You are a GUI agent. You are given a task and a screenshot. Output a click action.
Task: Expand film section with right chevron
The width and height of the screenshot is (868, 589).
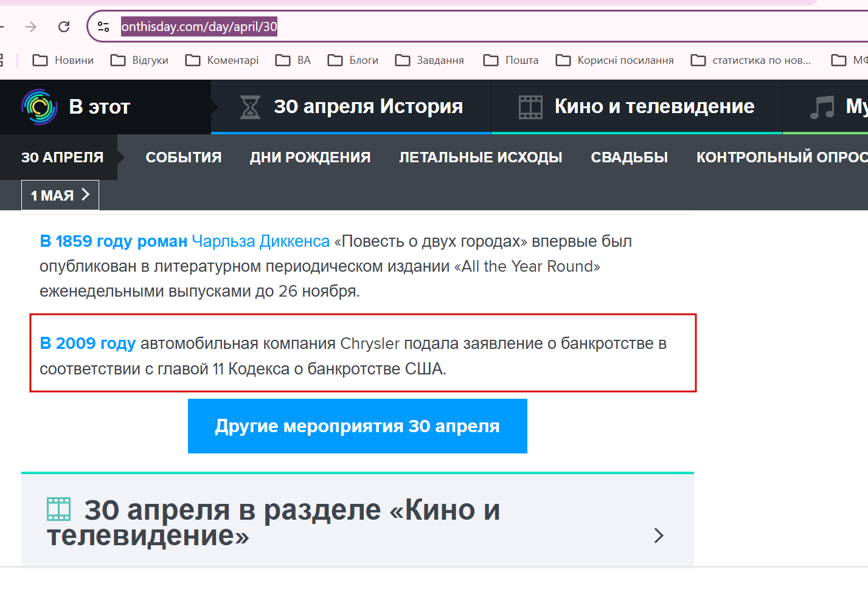tap(659, 536)
